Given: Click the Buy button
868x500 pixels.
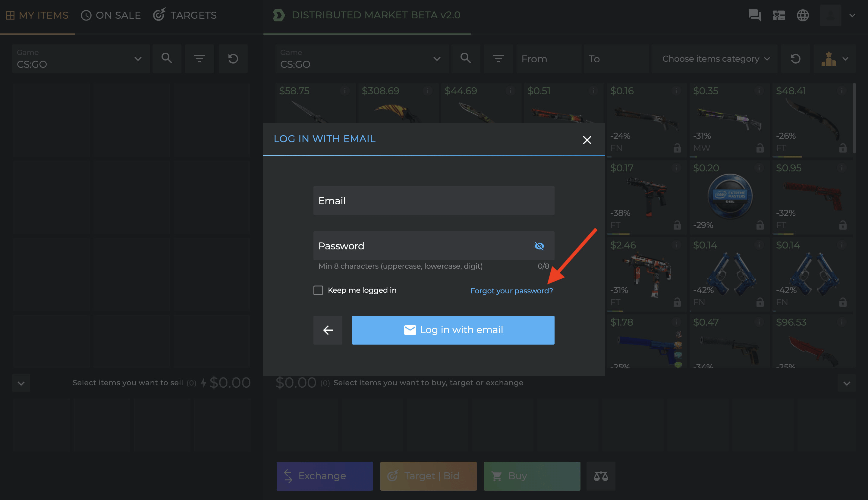Looking at the screenshot, I should [532, 476].
